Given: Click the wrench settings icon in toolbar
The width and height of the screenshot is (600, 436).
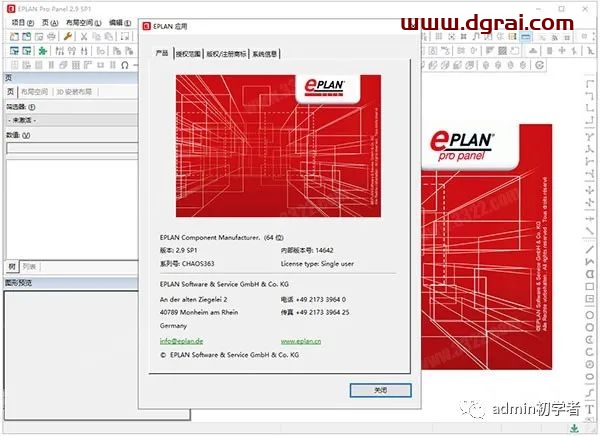Looking at the screenshot, I should click(x=67, y=37).
